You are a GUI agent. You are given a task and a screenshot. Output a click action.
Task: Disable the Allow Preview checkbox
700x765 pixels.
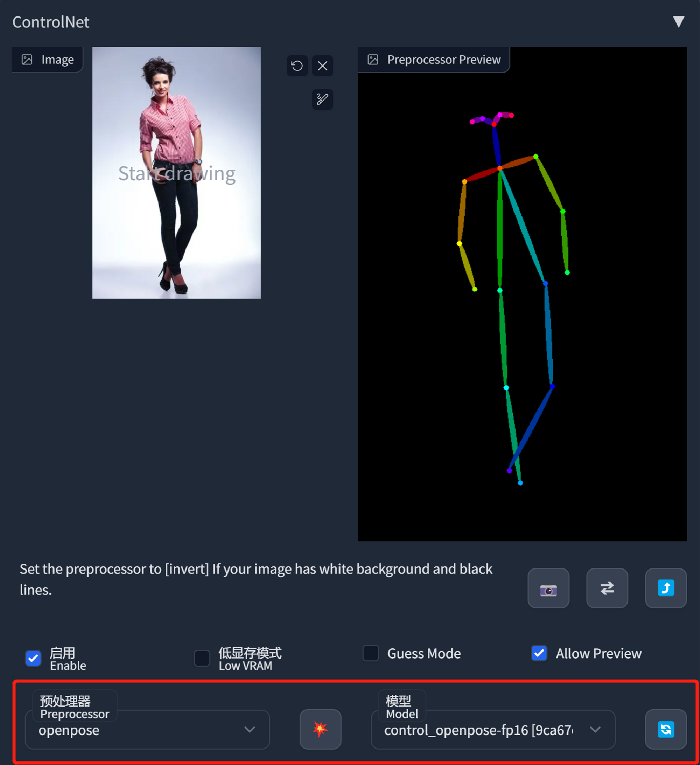coord(539,653)
